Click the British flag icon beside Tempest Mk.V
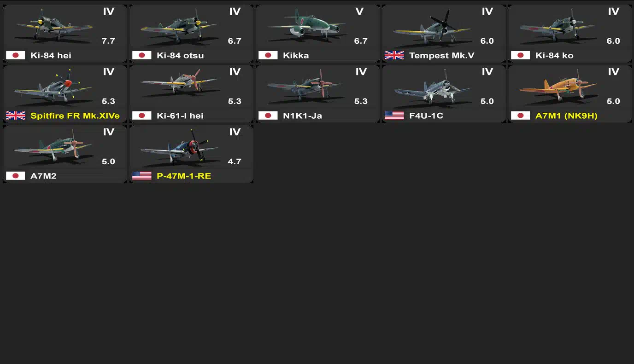The height and width of the screenshot is (364, 634). (394, 55)
